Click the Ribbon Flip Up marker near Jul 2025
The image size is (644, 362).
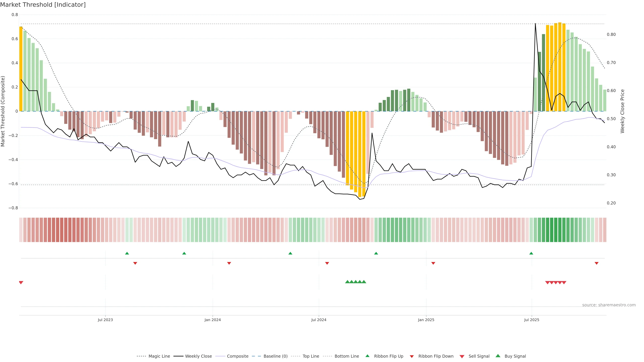pos(531,253)
